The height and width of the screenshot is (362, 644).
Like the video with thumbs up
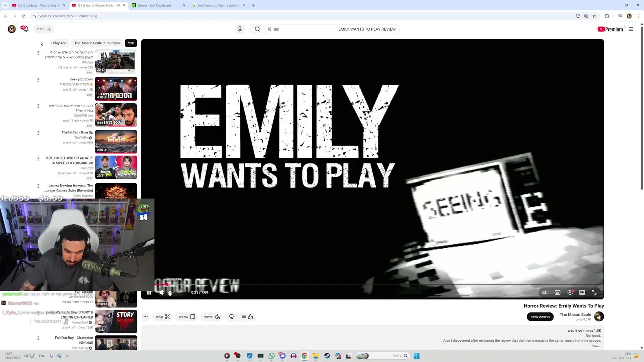(x=247, y=317)
